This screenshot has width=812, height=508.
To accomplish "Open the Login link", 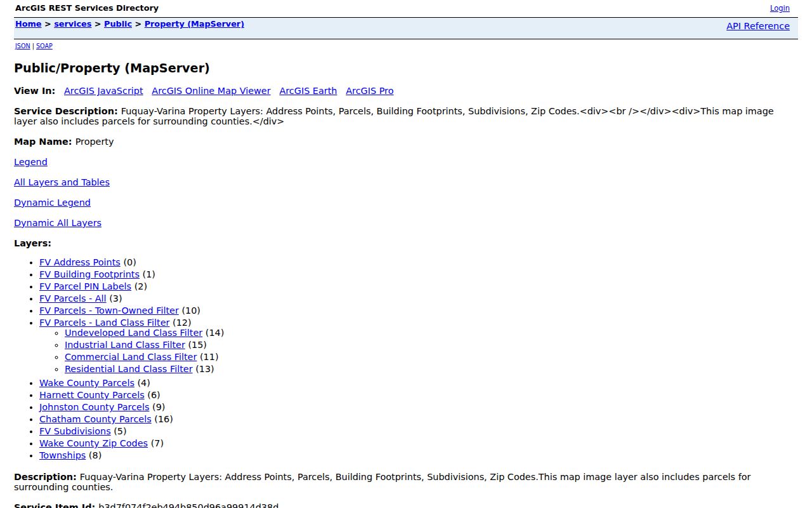I will (780, 8).
